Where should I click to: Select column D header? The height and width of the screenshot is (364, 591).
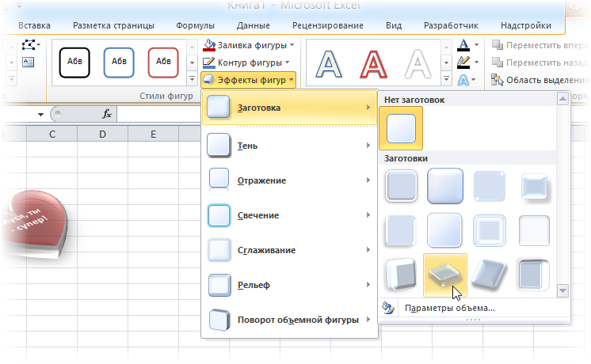coord(102,134)
